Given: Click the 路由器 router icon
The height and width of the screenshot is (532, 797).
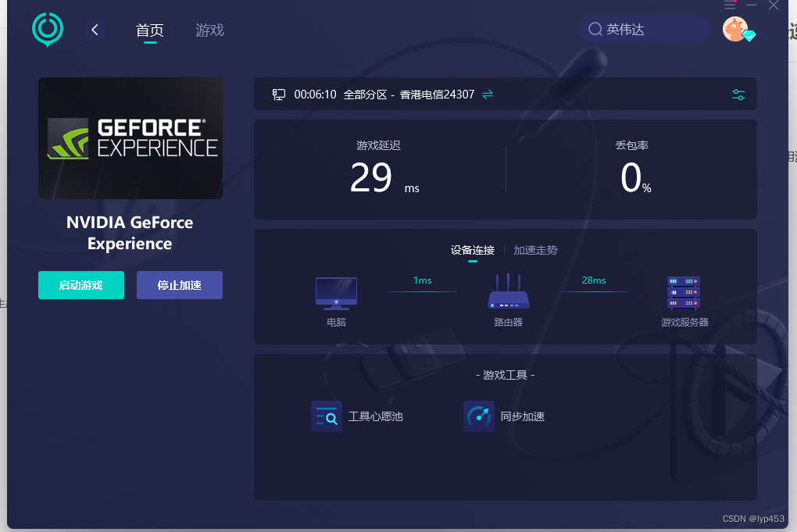Looking at the screenshot, I should pos(509,291).
